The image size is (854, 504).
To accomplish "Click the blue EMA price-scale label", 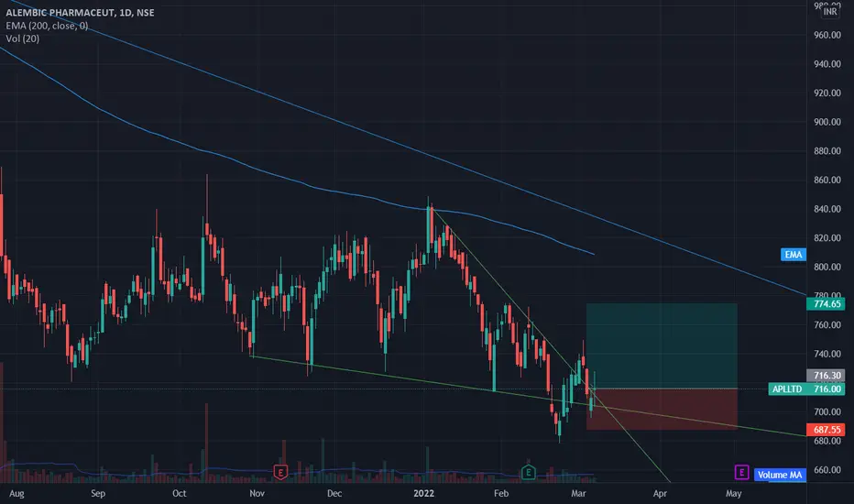I will pyautogui.click(x=793, y=255).
